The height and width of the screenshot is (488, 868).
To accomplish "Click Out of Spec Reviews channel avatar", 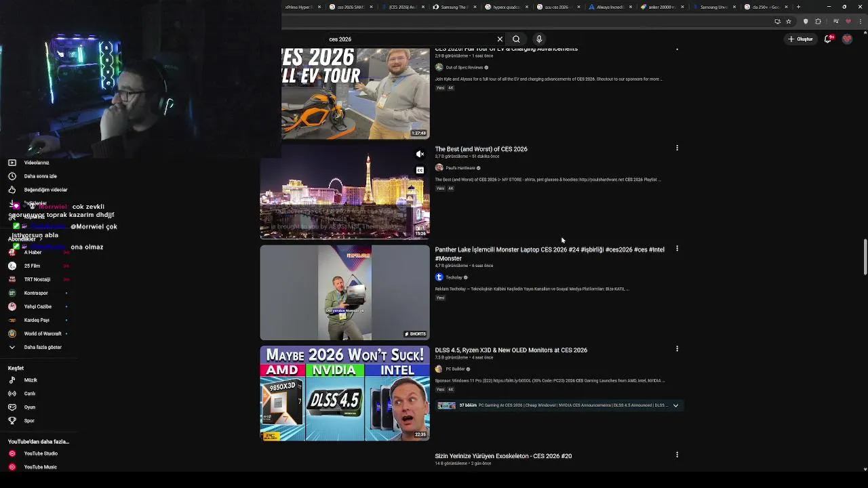I will coord(439,67).
